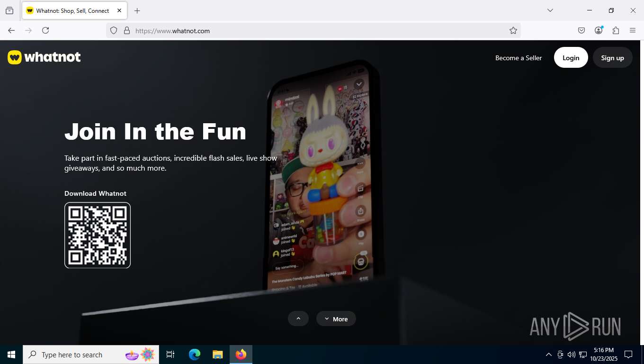This screenshot has height=364, width=644.
Task: Open volume control in tray
Action: (x=571, y=355)
